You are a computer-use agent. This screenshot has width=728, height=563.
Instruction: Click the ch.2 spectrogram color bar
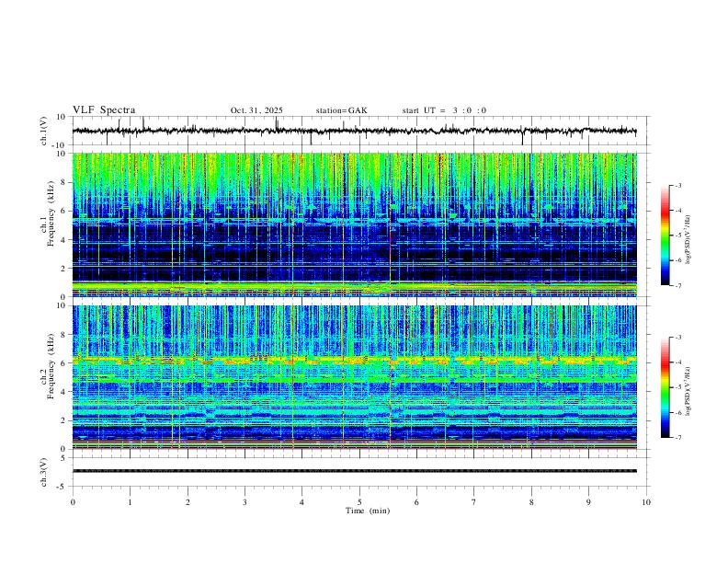(x=665, y=387)
